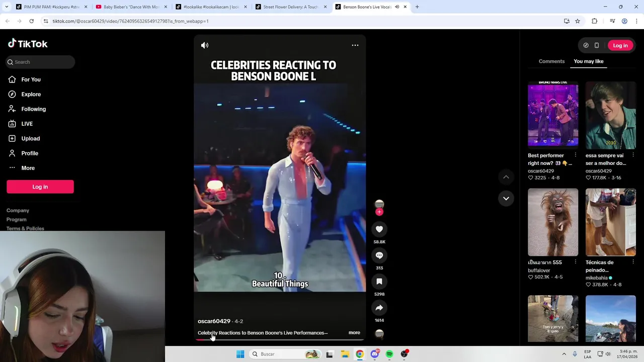Open the Program footer link

pos(17,220)
